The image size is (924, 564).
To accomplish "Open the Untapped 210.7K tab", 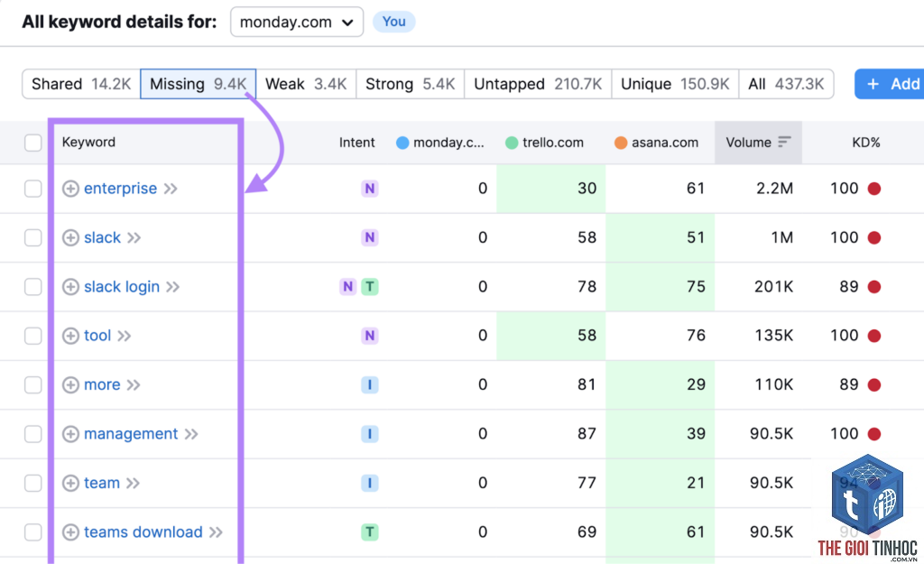I will pyautogui.click(x=538, y=84).
